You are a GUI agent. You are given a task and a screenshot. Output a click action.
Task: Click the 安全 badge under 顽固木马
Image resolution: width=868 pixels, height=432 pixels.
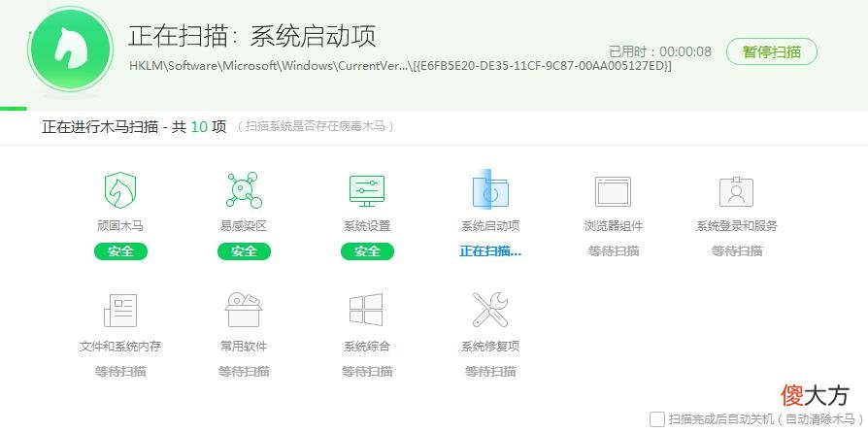tap(120, 251)
